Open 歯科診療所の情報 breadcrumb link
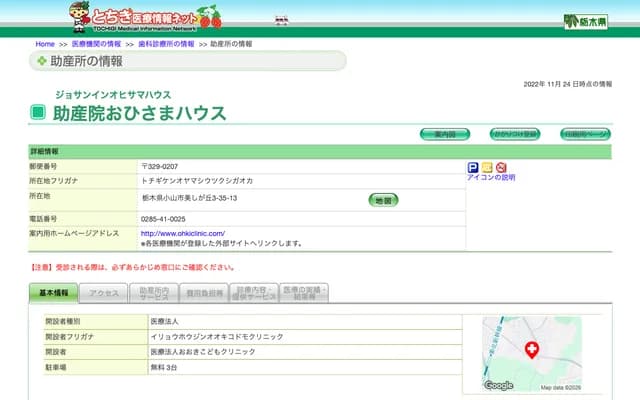The image size is (640, 400). click(166, 44)
